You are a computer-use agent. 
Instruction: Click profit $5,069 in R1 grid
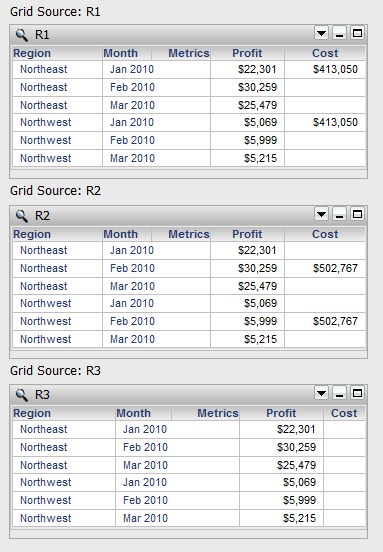pyautogui.click(x=260, y=122)
